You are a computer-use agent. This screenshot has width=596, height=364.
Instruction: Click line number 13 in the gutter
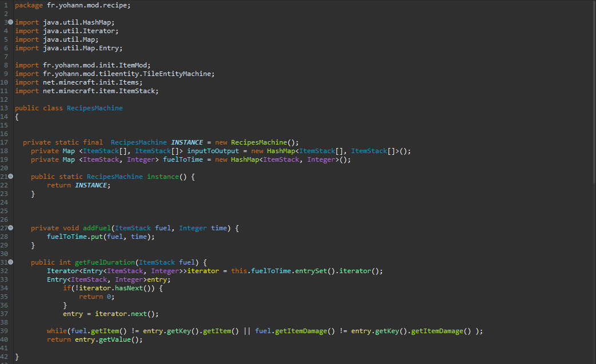point(5,108)
